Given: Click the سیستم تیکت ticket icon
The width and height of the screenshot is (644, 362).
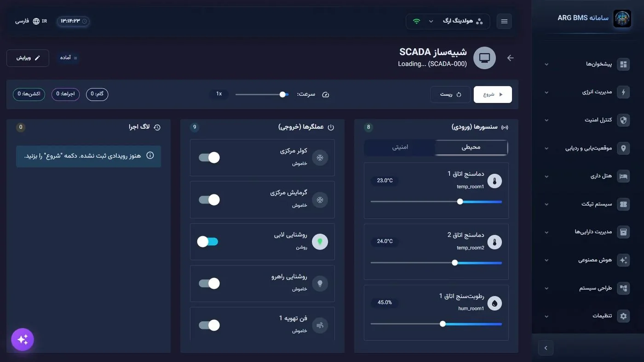Looking at the screenshot, I should pyautogui.click(x=623, y=204).
